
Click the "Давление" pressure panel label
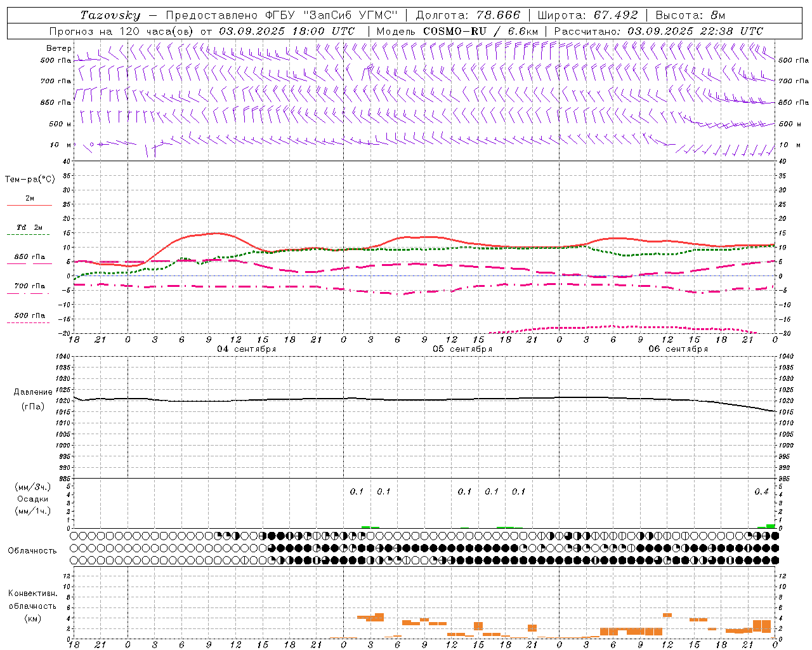tap(33, 392)
